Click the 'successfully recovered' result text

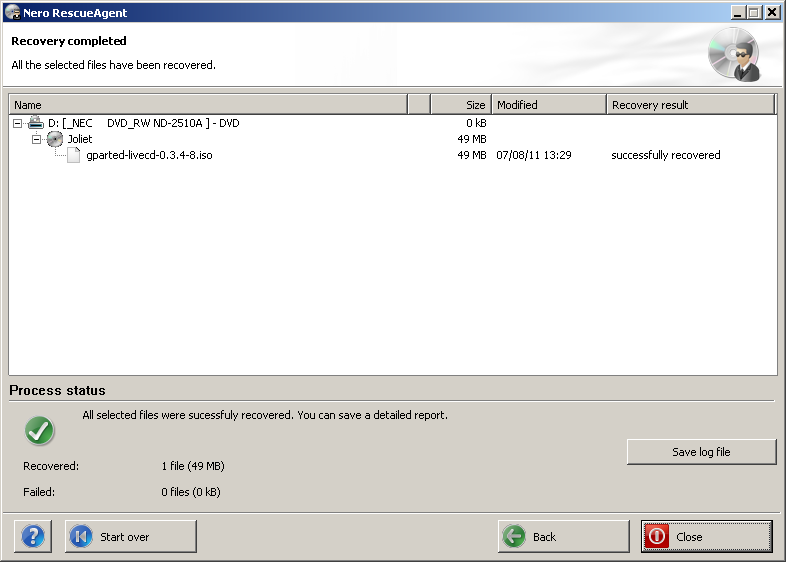(666, 155)
